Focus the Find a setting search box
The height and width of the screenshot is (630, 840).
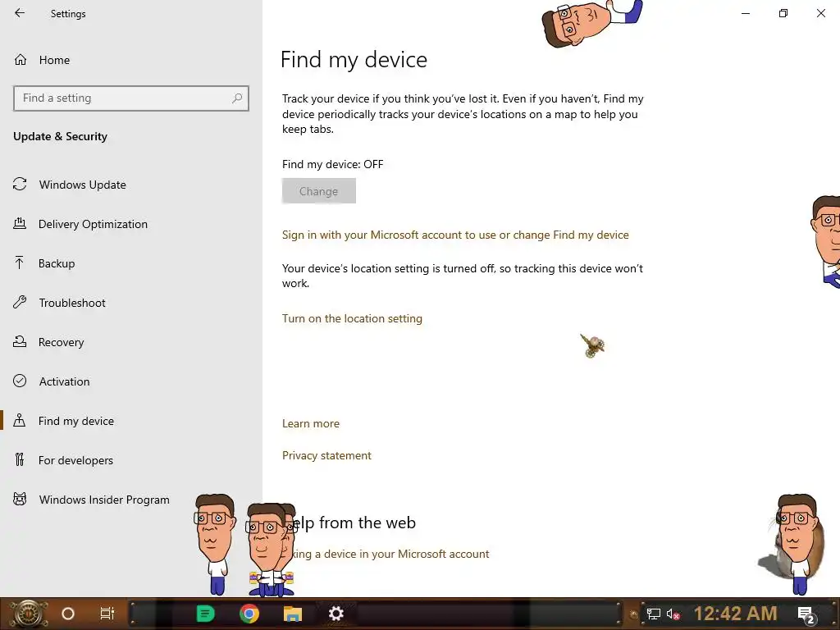pyautogui.click(x=130, y=98)
